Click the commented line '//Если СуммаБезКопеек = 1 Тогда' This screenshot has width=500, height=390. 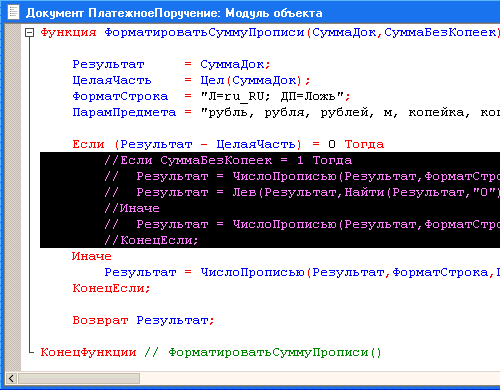pyautogui.click(x=228, y=160)
